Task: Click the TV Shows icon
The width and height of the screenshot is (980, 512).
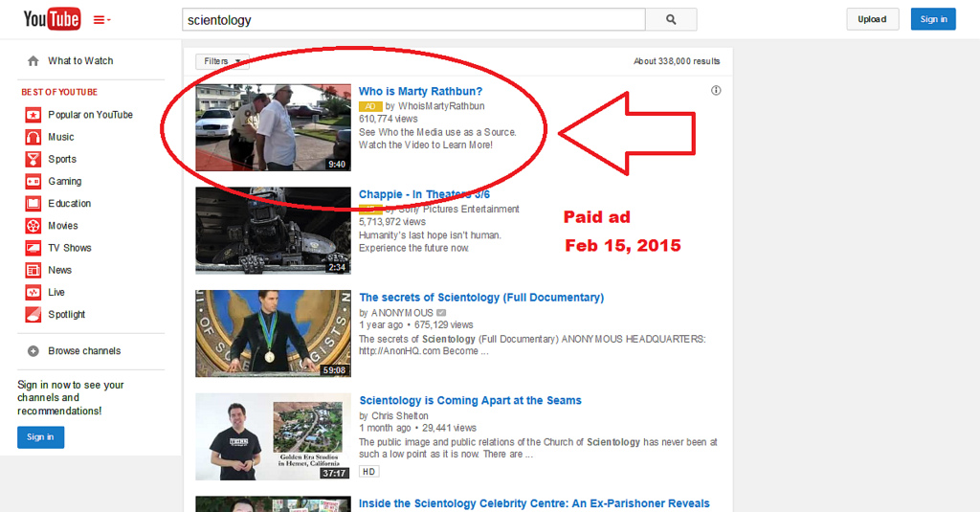Action: 33,248
